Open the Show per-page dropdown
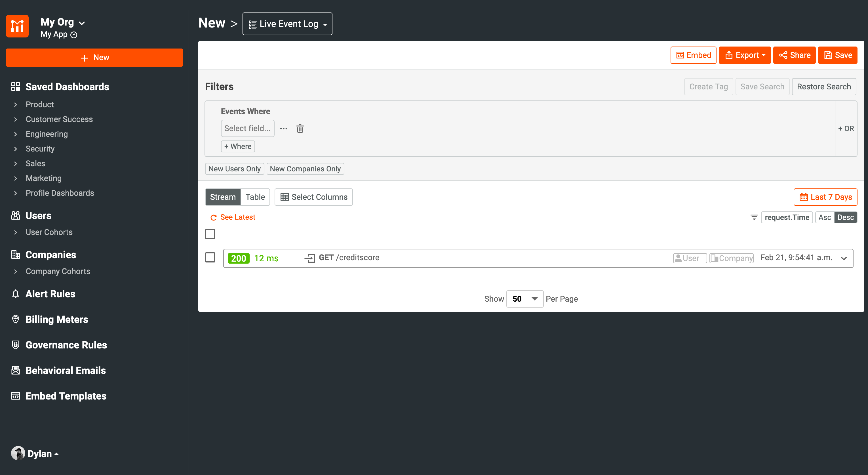This screenshot has height=475, width=868. 525,299
